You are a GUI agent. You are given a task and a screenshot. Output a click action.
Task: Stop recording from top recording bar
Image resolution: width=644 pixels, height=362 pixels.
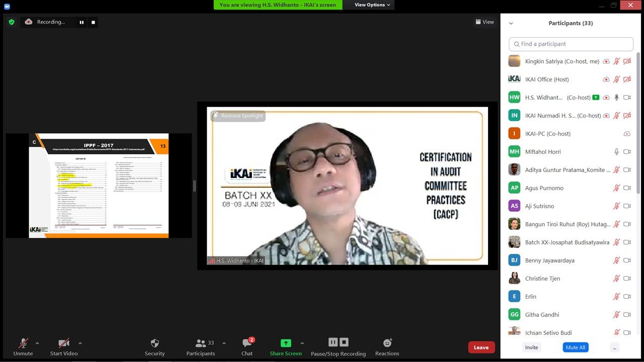click(93, 22)
